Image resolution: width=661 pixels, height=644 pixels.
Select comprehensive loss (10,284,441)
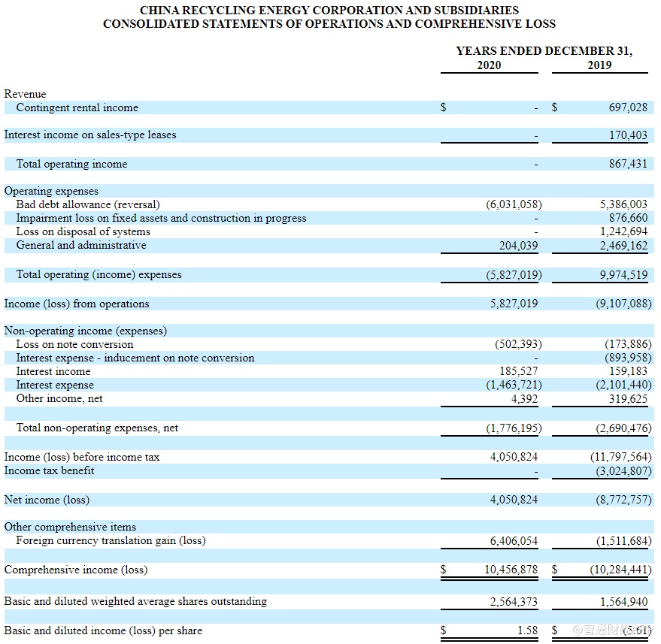click(x=620, y=570)
